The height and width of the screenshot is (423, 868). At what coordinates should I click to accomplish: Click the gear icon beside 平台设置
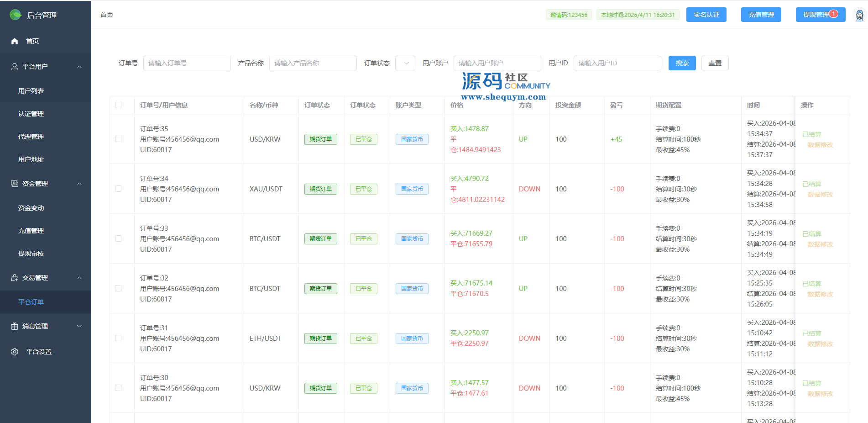tap(15, 352)
